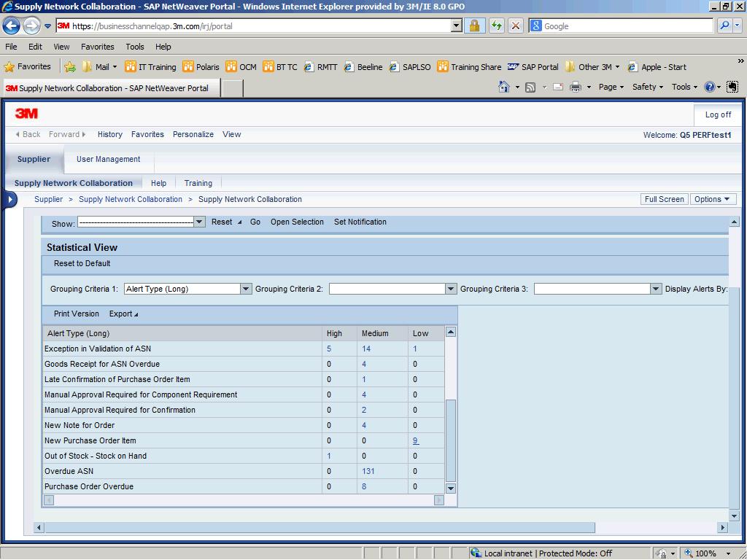The height and width of the screenshot is (560, 747).
Task: Open the portal Options dropdown
Action: tap(713, 199)
